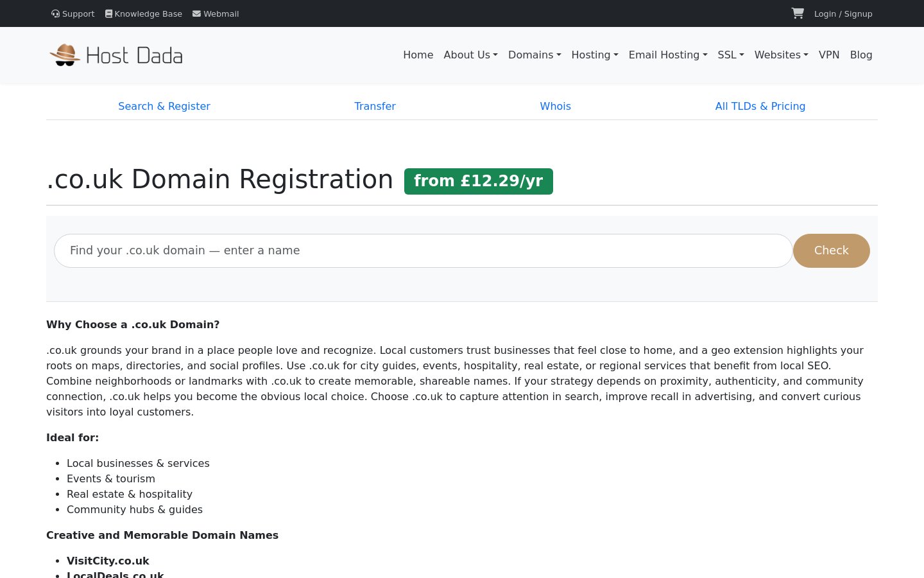Click the Check button
This screenshot has height=578, width=924.
[x=832, y=250]
